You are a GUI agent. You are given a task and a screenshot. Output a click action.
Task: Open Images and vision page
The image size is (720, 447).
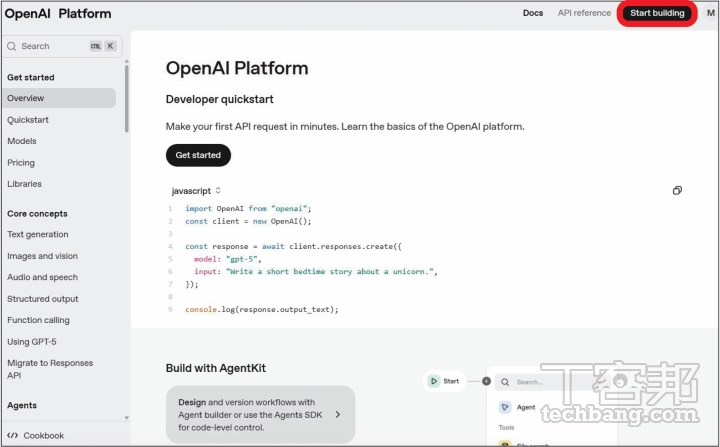click(42, 256)
